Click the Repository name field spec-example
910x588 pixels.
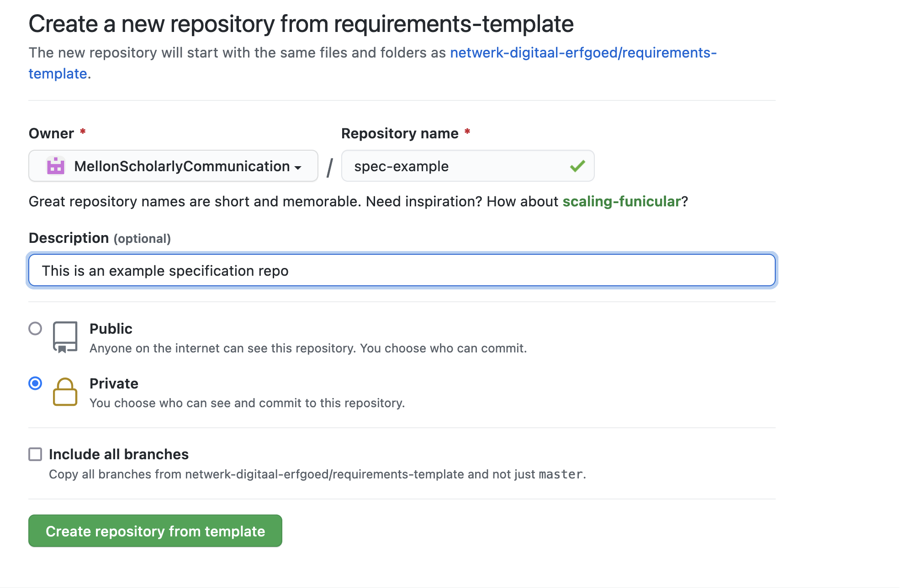(467, 166)
